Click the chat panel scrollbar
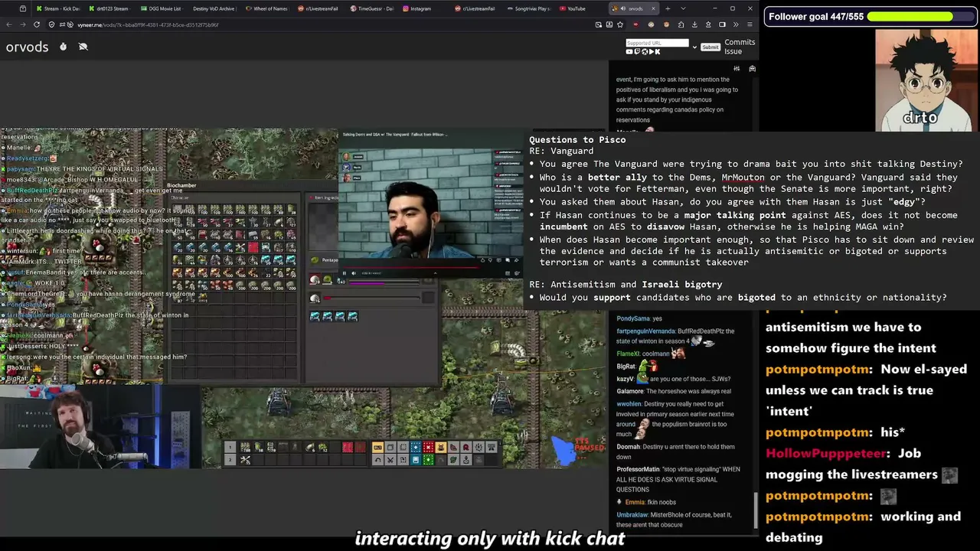 754,509
